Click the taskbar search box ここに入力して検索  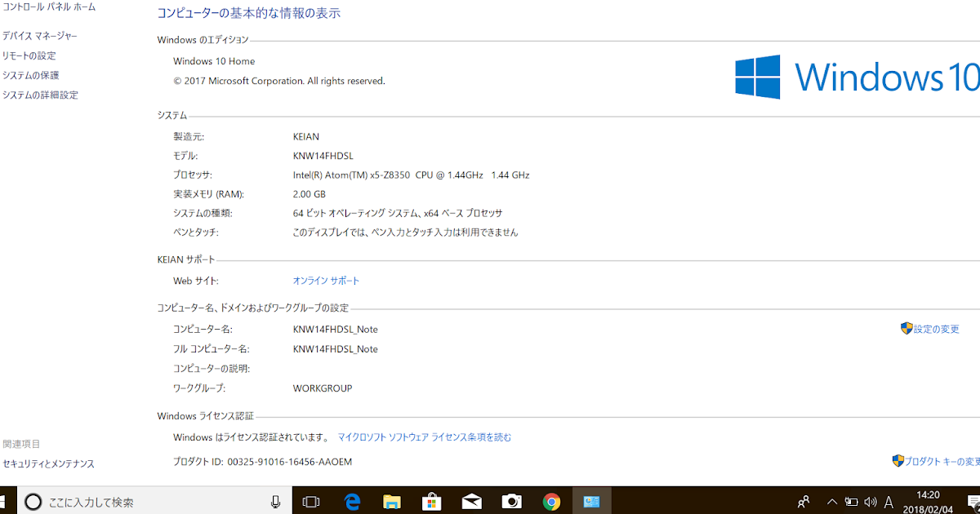154,502
